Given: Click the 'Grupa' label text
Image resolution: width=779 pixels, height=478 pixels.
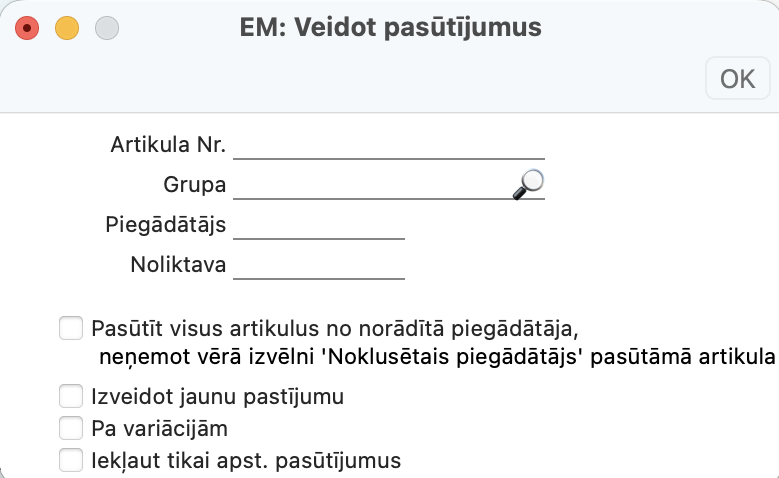Looking at the screenshot, I should tap(194, 186).
